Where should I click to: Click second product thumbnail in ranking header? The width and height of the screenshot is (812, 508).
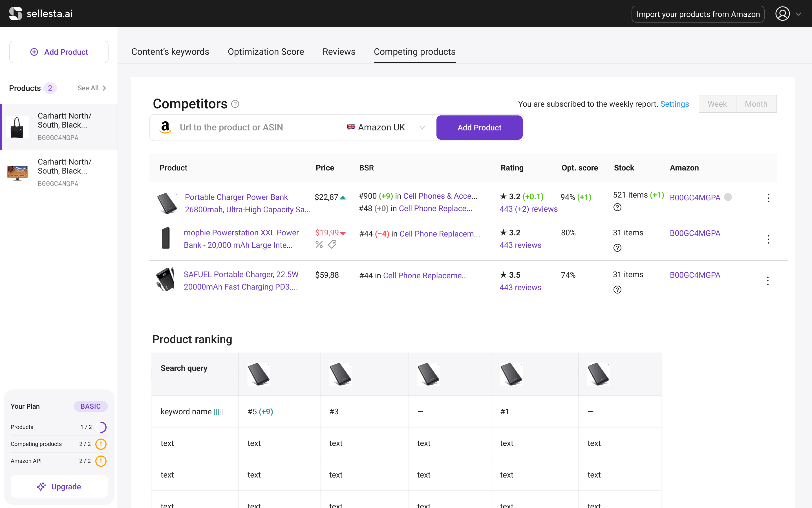coord(340,374)
